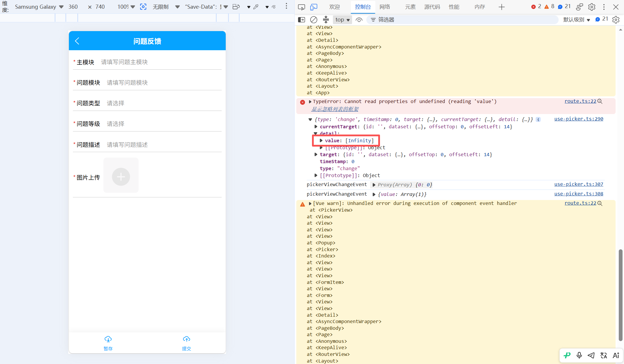Switch to the 欢迎 tab
Viewport: 624px width, 364px height.
click(x=335, y=7)
